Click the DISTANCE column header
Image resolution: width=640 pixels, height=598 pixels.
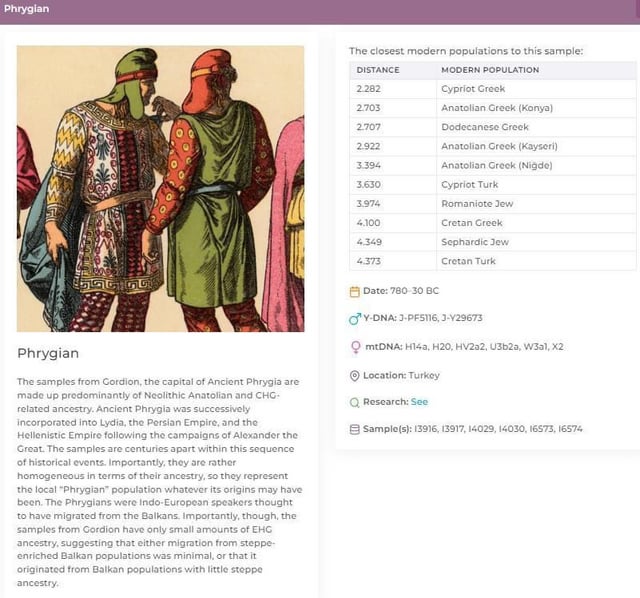(378, 70)
